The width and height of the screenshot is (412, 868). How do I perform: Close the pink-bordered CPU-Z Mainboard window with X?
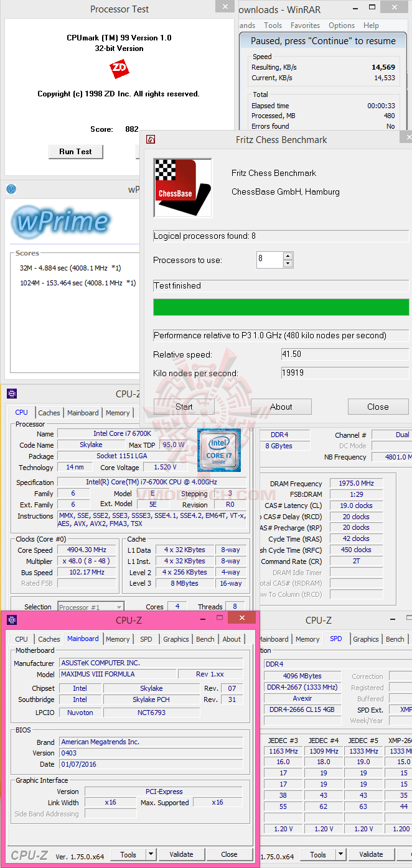click(x=241, y=617)
